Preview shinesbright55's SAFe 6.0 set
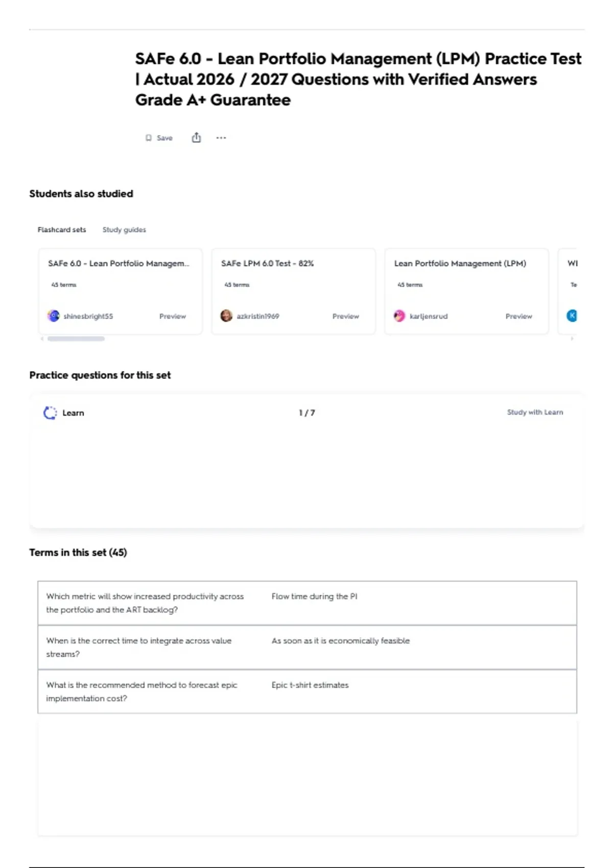Viewport: 613px width, 868px height. [173, 317]
